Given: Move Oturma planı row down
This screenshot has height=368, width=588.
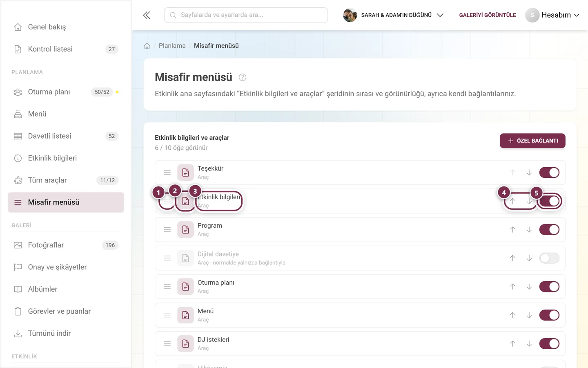Looking at the screenshot, I should tap(529, 287).
